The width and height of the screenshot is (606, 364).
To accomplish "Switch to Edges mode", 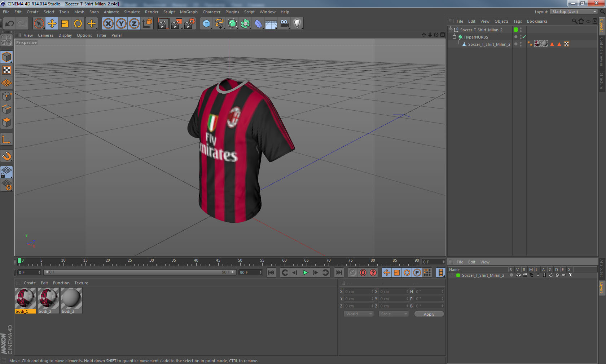I will pos(6,110).
